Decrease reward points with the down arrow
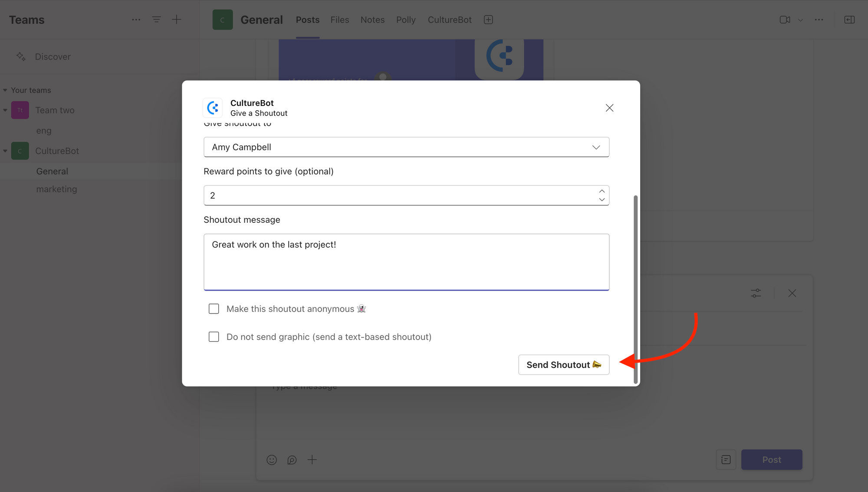This screenshot has width=868, height=492. point(602,200)
